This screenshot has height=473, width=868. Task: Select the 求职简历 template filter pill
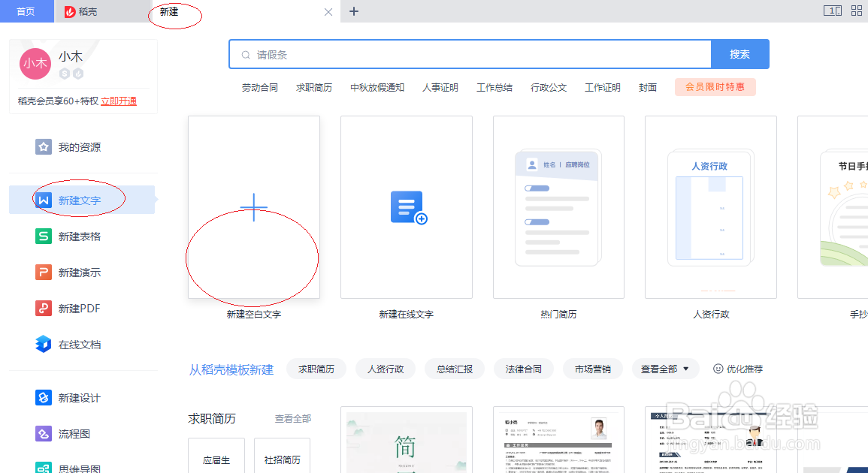click(x=316, y=369)
